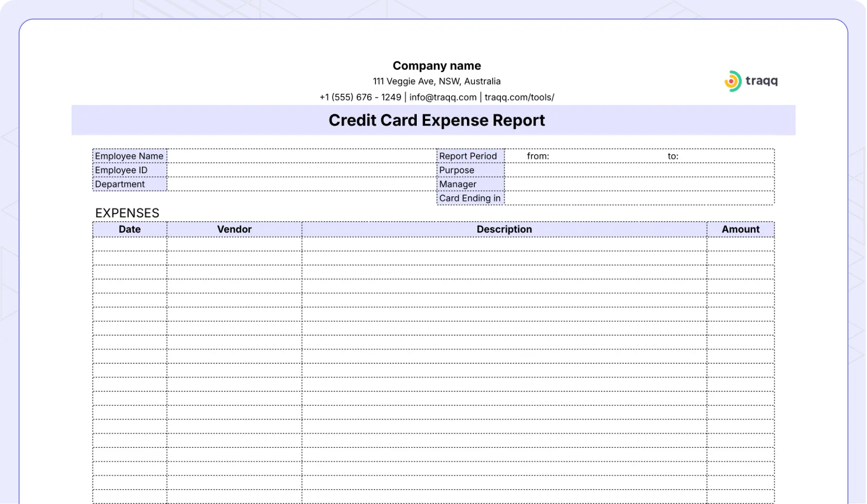This screenshot has height=504, width=867.
Task: Click the Manager input field
Action: tap(640, 184)
